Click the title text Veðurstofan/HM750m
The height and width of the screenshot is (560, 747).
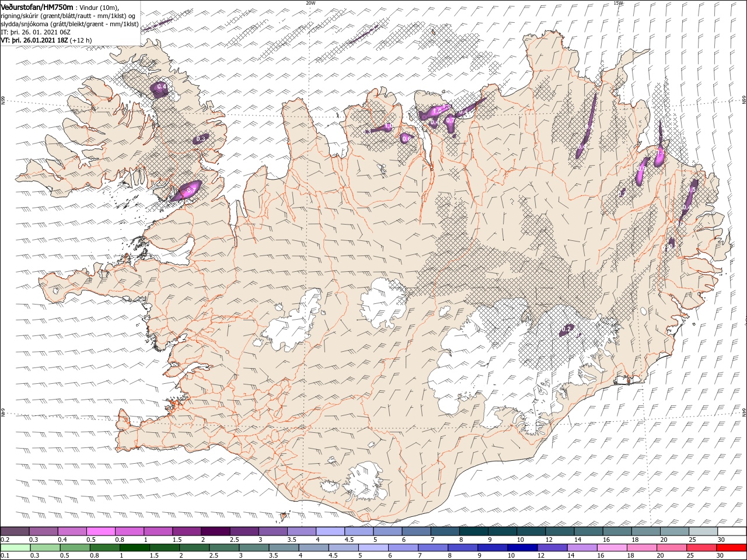coord(37,7)
